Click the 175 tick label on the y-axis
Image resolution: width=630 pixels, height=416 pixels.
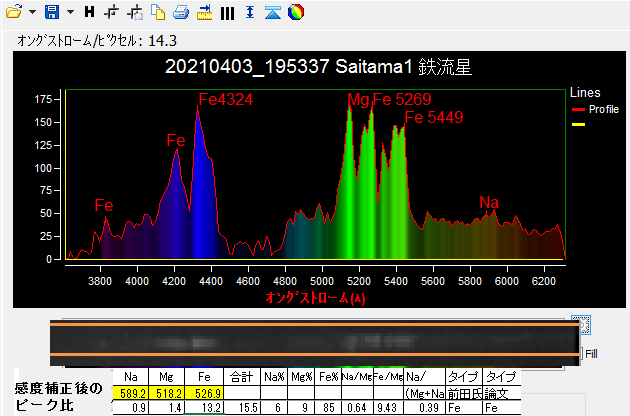tap(43, 99)
